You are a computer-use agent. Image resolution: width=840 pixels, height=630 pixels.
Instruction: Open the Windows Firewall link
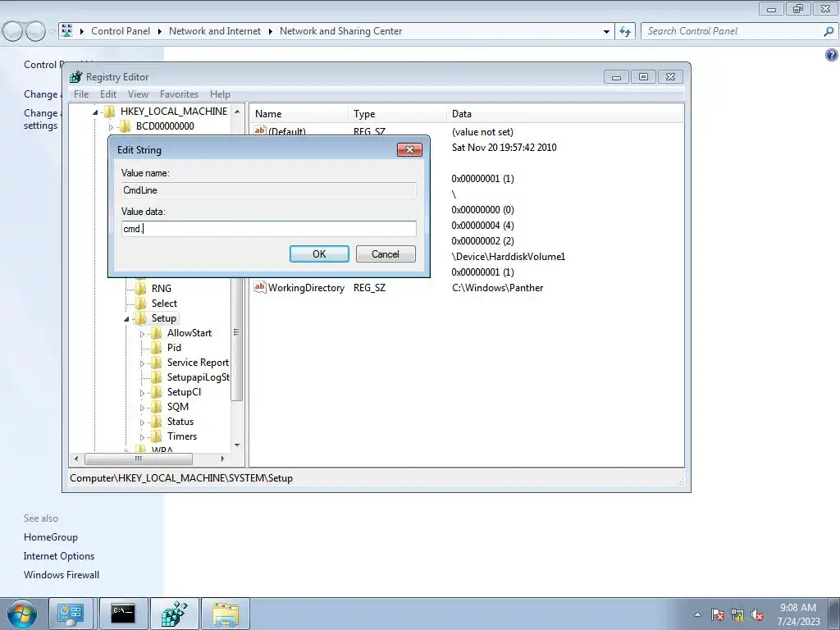click(61, 575)
